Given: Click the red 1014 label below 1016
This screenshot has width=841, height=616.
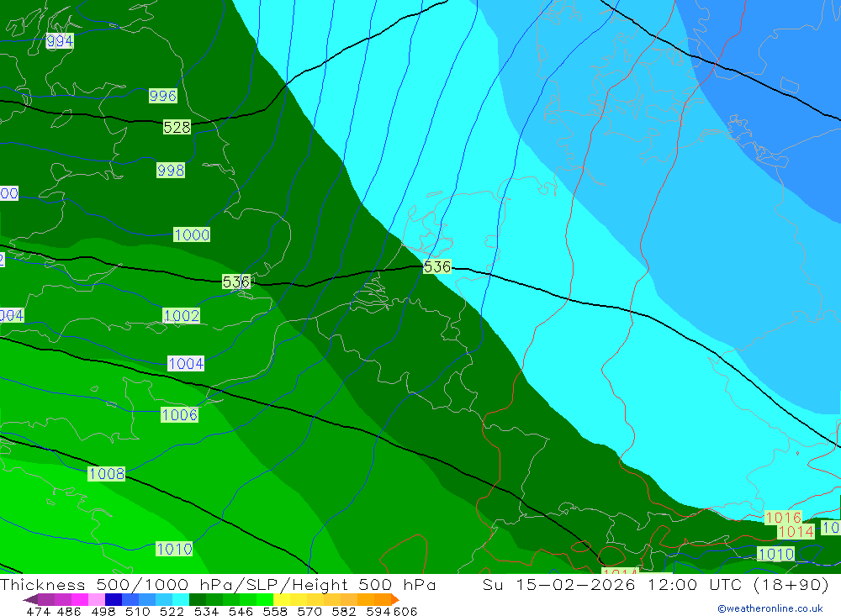Looking at the screenshot, I should (796, 532).
